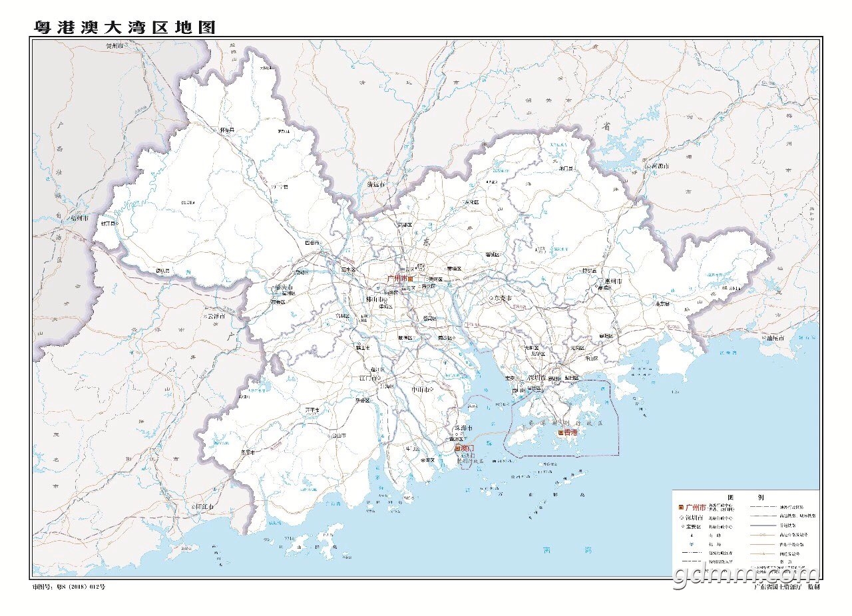Click the 中山市 city label
The image size is (852, 616).
[x=421, y=389]
